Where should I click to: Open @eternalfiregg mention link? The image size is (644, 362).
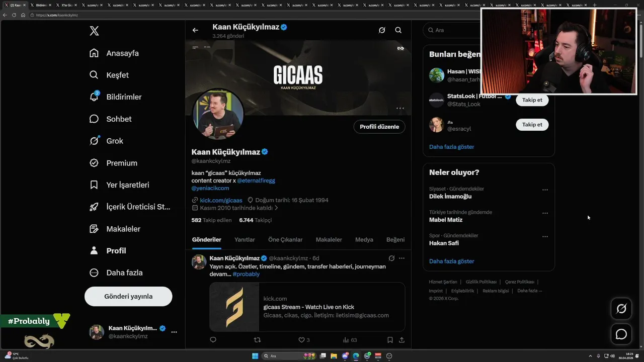[x=256, y=180]
